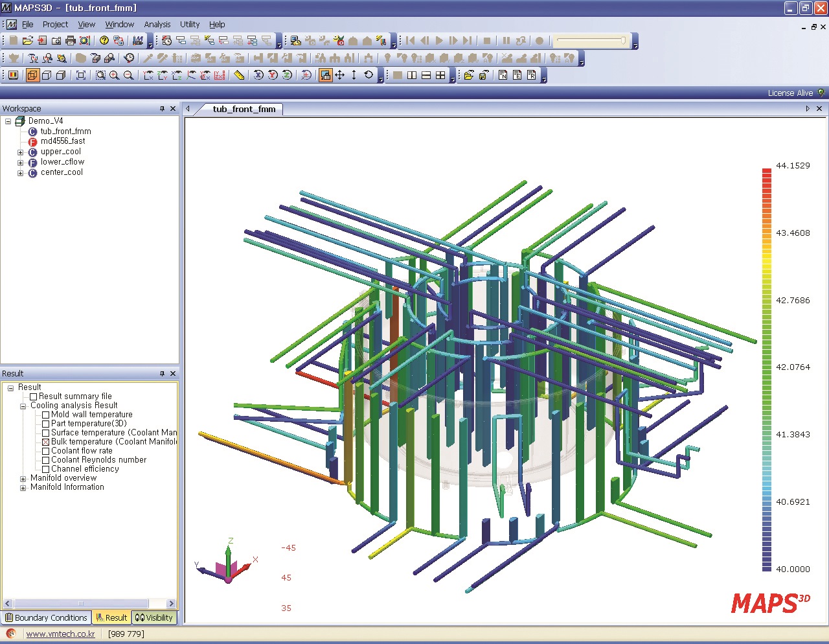Viewport: 829px width, 644px height.
Task: Open the animation toolbar options dropdown arrow
Action: [x=635, y=43]
